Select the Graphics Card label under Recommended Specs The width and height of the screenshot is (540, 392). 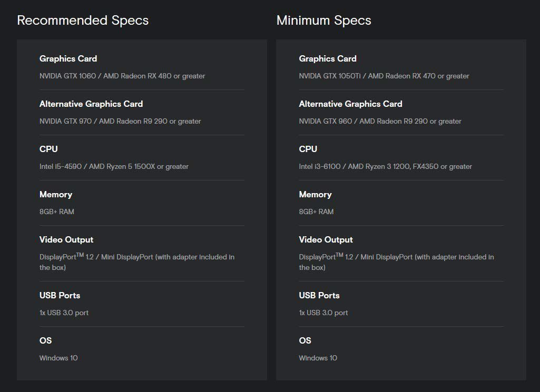click(68, 58)
